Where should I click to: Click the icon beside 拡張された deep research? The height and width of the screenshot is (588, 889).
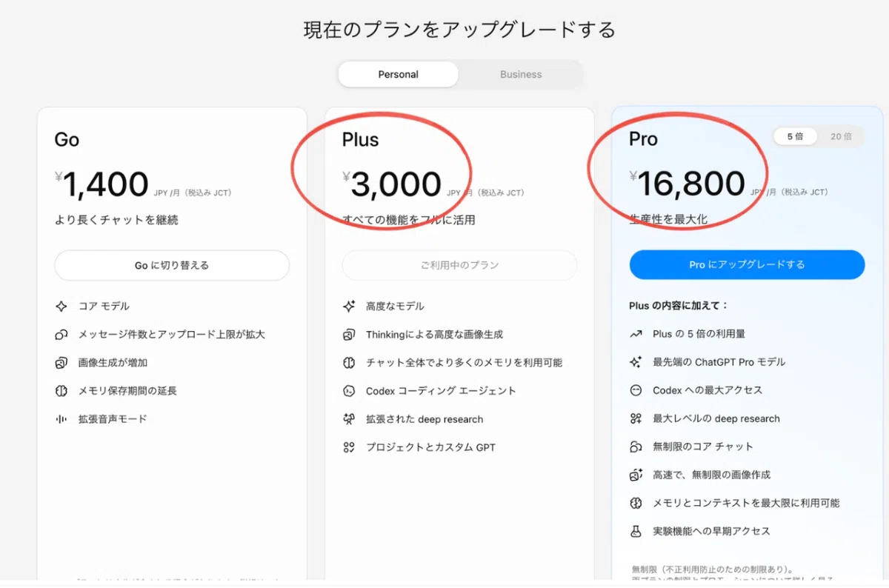pos(349,419)
